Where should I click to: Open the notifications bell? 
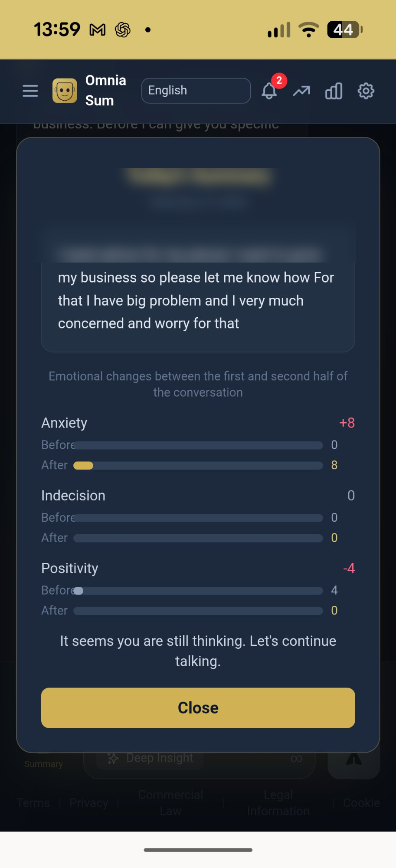click(269, 91)
